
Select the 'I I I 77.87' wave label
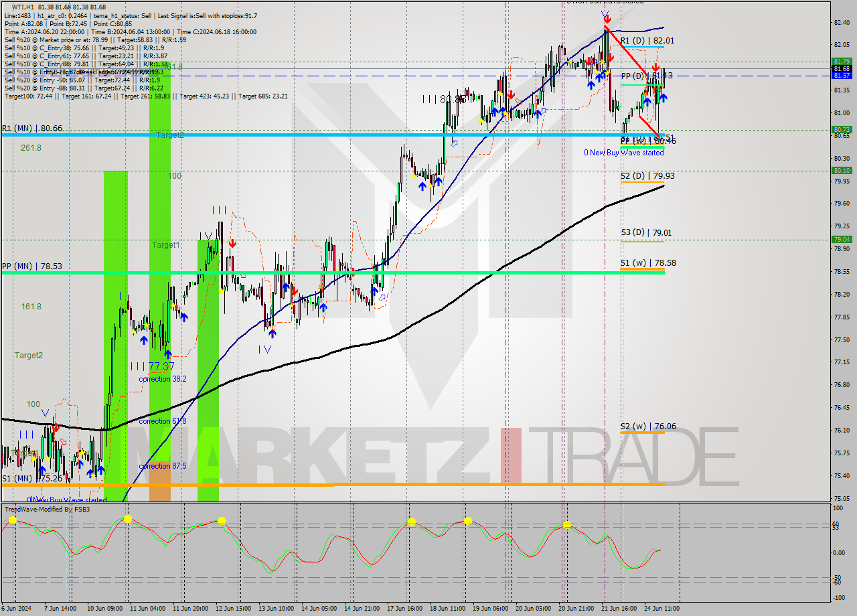152,366
